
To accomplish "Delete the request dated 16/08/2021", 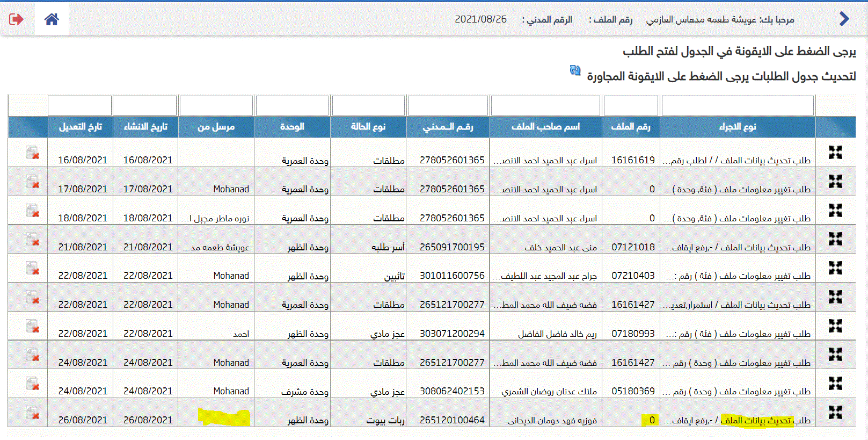I will 32,153.
